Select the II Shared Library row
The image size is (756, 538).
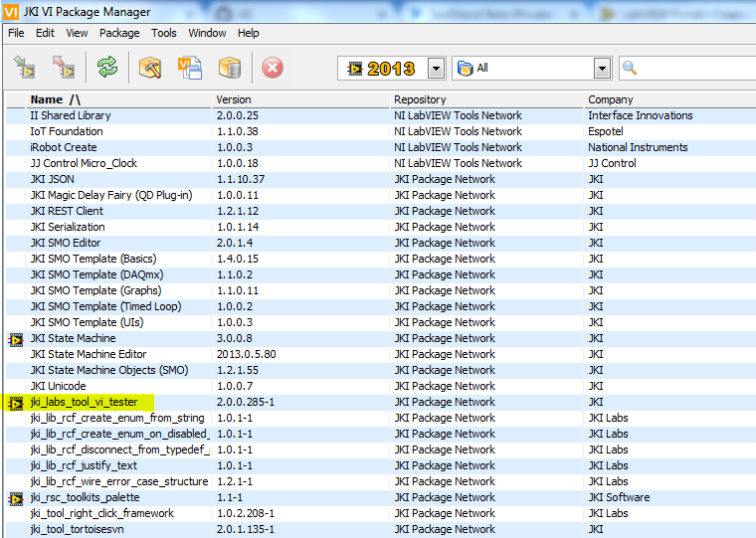pyautogui.click(x=380, y=115)
